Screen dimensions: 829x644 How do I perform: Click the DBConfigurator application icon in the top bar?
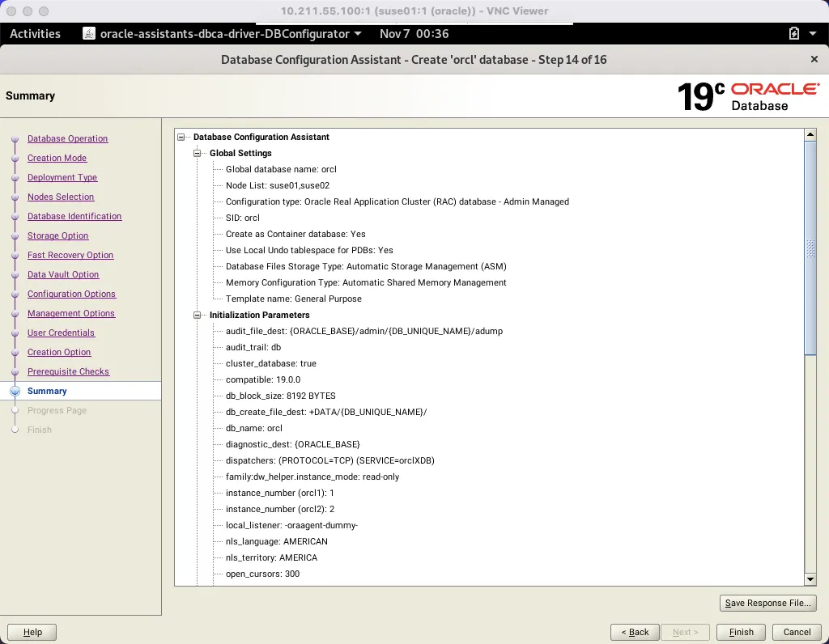(87, 34)
